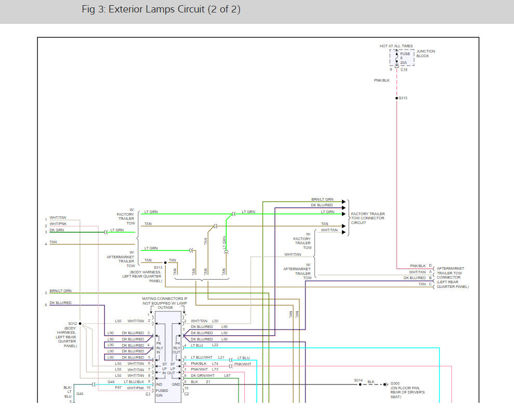Click 'PNK/BLK' at aftermarket connector pin D
The width and height of the screenshot is (514, 420).
click(x=418, y=266)
